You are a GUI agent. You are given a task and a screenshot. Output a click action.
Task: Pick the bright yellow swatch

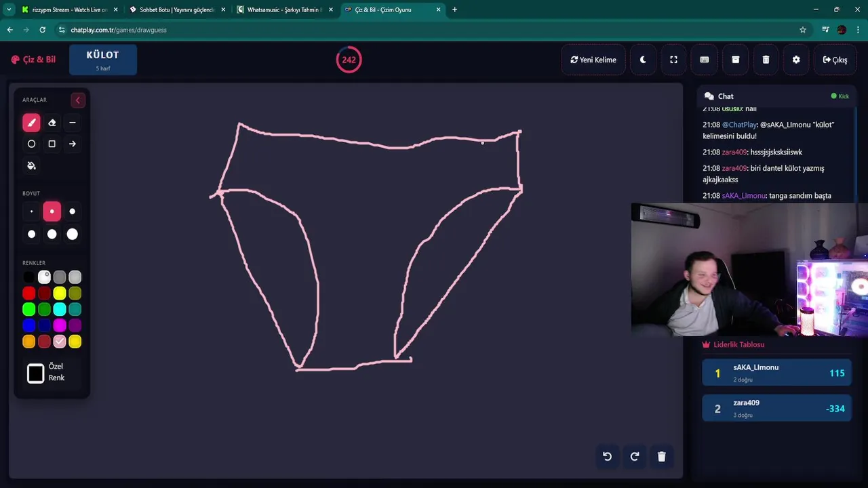coord(60,293)
